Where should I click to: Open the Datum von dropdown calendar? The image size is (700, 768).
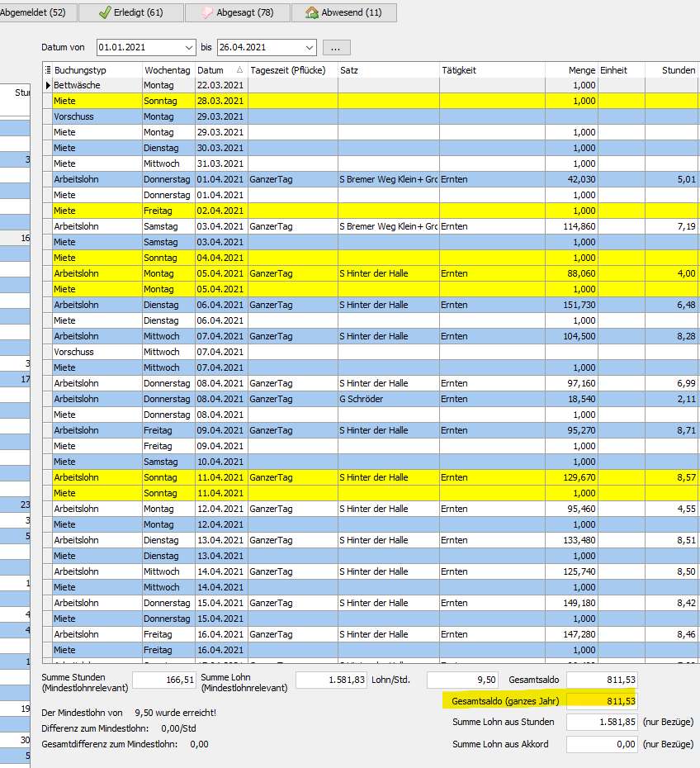coord(189,48)
